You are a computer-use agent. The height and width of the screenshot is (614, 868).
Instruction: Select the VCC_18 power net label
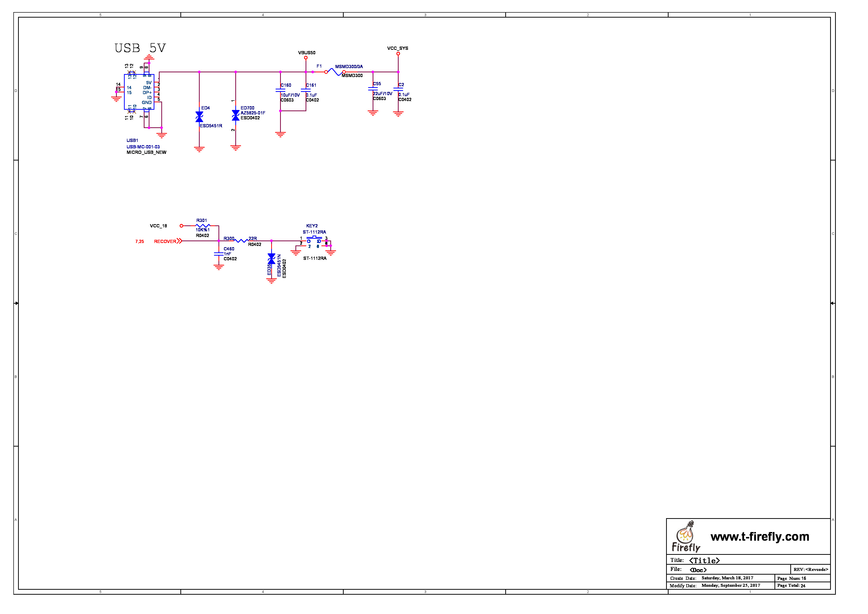(158, 226)
